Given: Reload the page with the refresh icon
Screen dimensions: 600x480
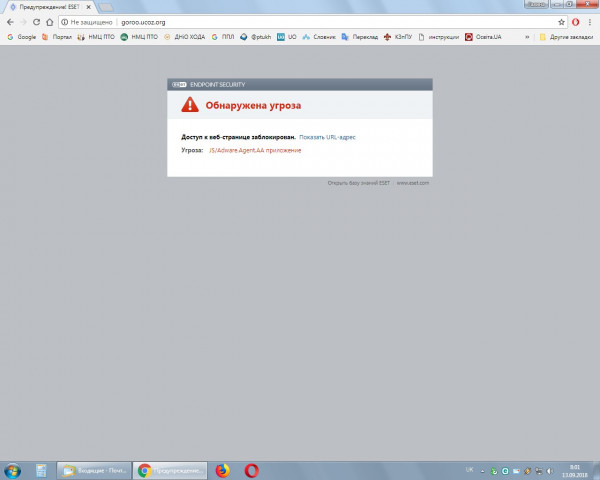Looking at the screenshot, I should click(36, 22).
